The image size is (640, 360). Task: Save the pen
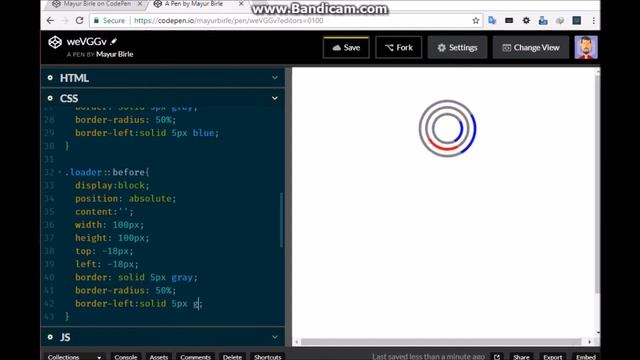346,47
